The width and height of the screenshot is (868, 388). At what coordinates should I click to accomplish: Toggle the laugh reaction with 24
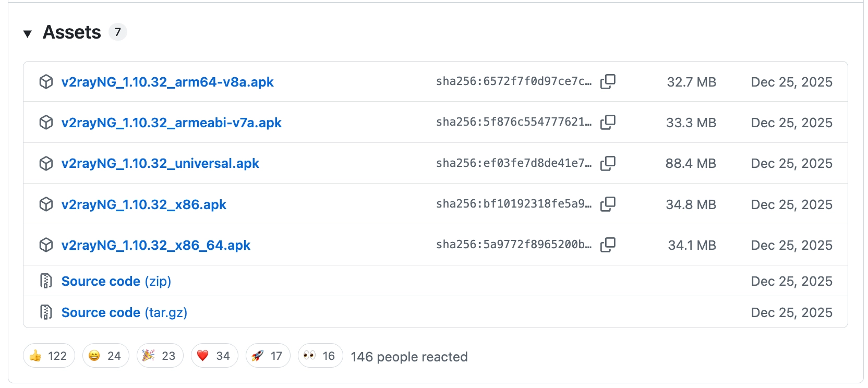106,356
